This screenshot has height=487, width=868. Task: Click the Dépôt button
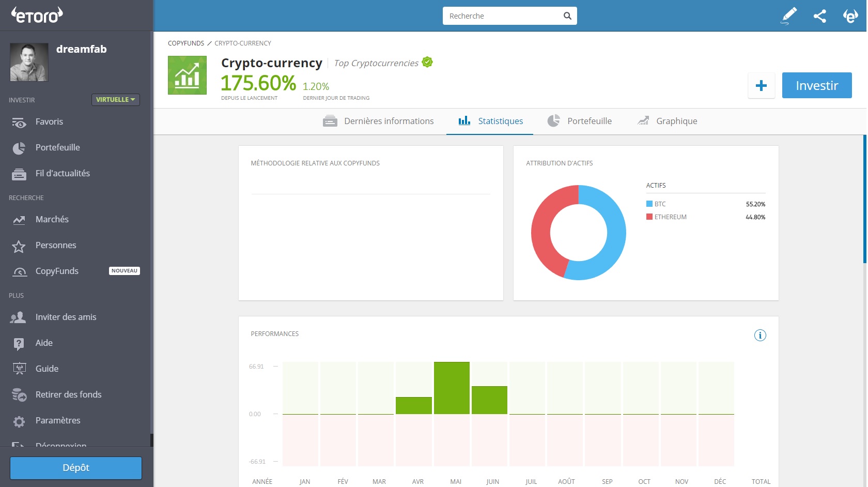click(76, 468)
